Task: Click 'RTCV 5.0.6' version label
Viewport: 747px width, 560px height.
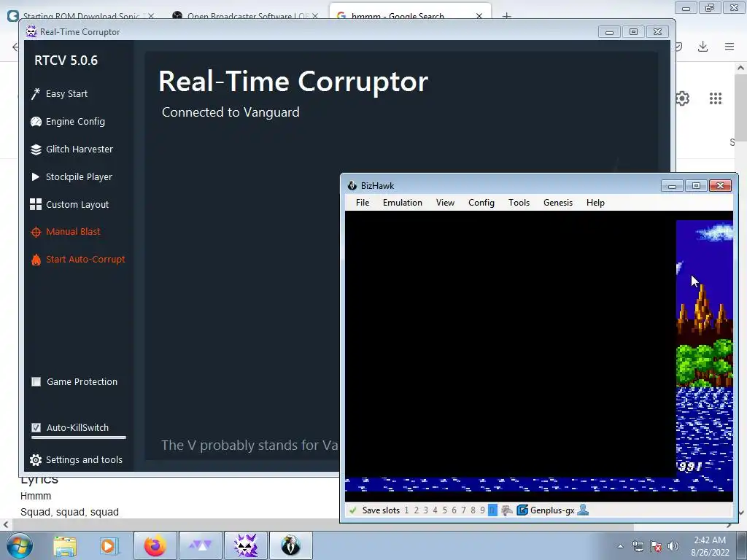Action: click(66, 61)
